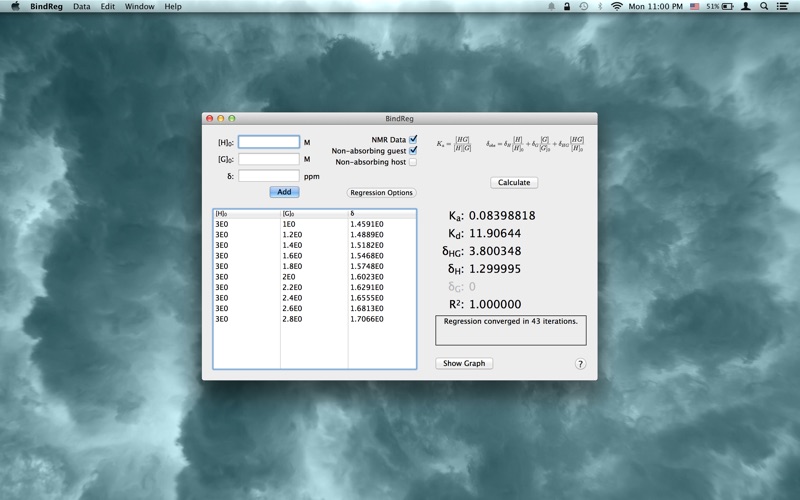Viewport: 800px width, 500px height.
Task: Open the Edit menu
Action: tap(107, 6)
